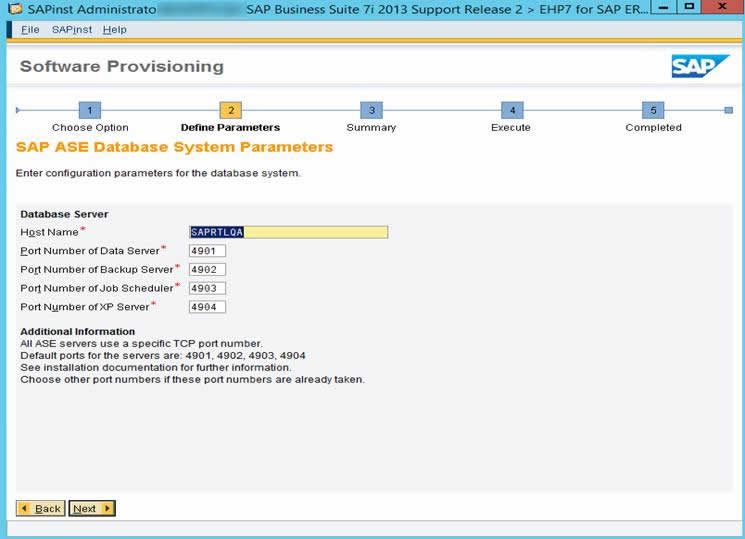Click the 'Port Number of XP Server' label
The height and width of the screenshot is (539, 745).
pos(85,307)
